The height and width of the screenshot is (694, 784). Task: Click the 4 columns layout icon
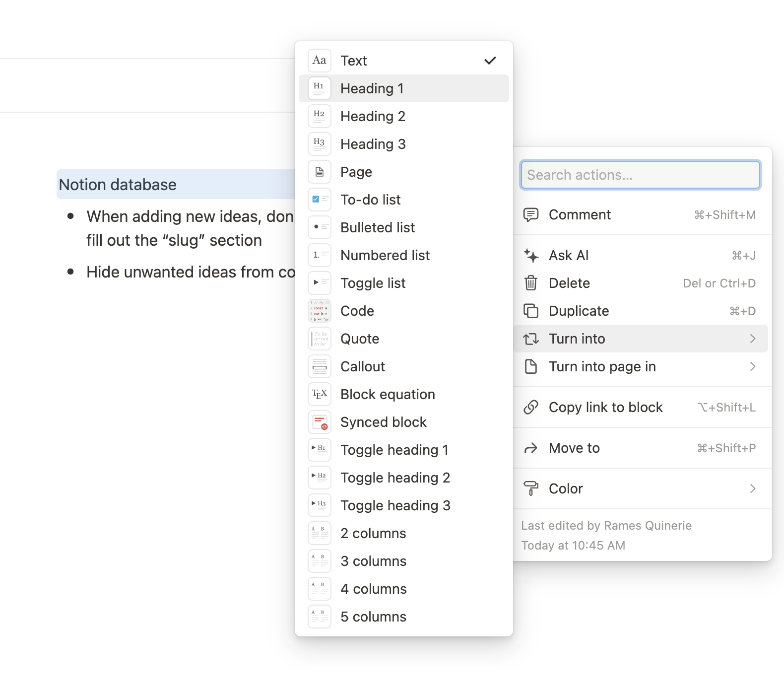tap(320, 589)
